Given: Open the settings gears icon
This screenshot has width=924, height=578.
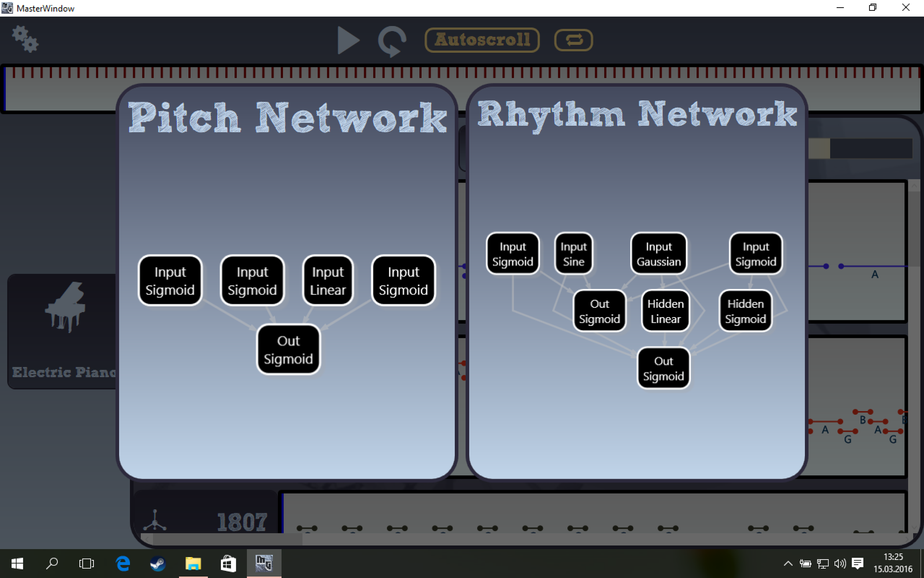Looking at the screenshot, I should click(x=25, y=39).
